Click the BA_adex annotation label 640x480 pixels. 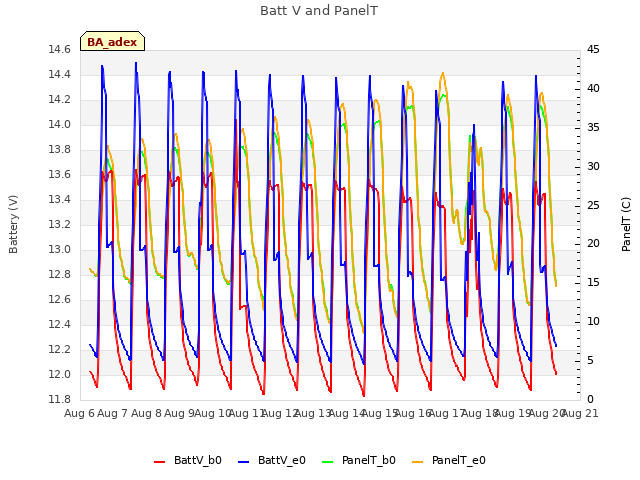click(112, 42)
